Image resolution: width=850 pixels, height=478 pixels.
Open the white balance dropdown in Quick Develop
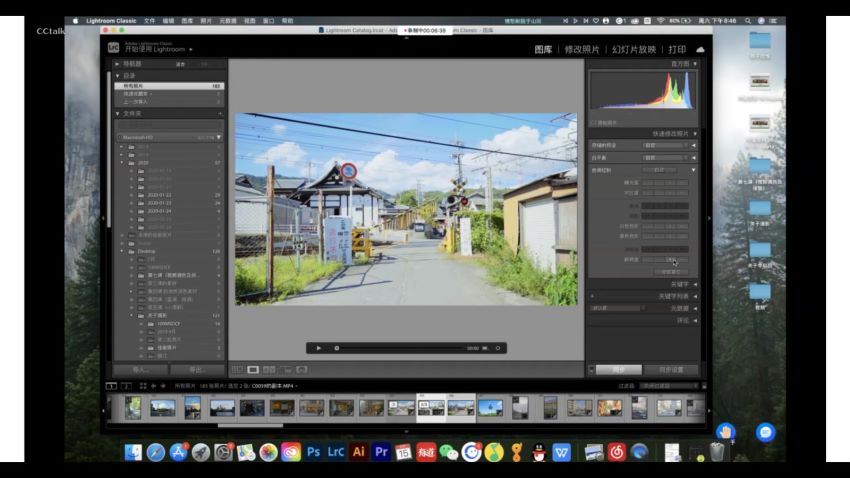pyautogui.click(x=666, y=158)
